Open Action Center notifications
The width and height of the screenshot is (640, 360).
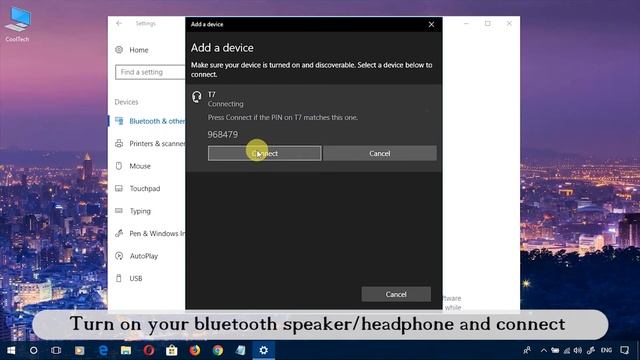[624, 350]
